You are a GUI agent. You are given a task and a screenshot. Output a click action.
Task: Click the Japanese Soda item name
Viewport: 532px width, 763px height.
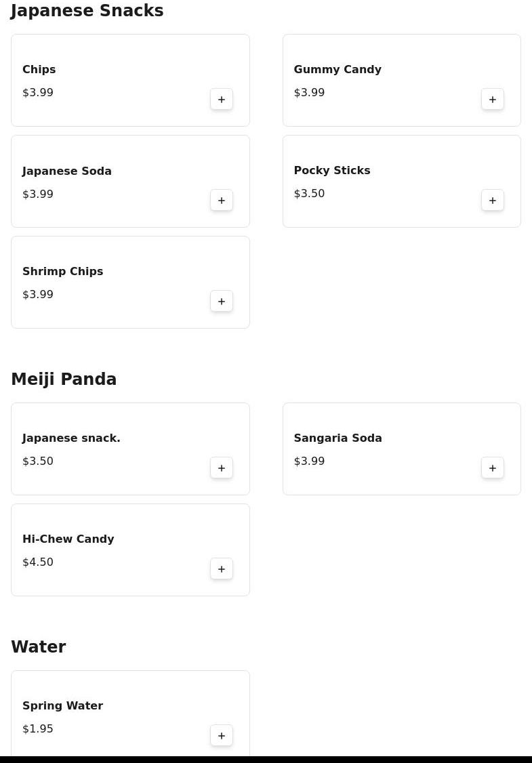67,171
